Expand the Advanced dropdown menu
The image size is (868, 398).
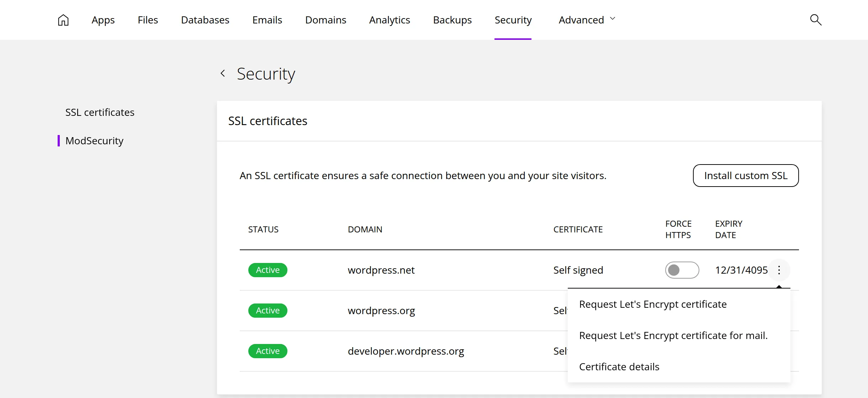pos(587,20)
